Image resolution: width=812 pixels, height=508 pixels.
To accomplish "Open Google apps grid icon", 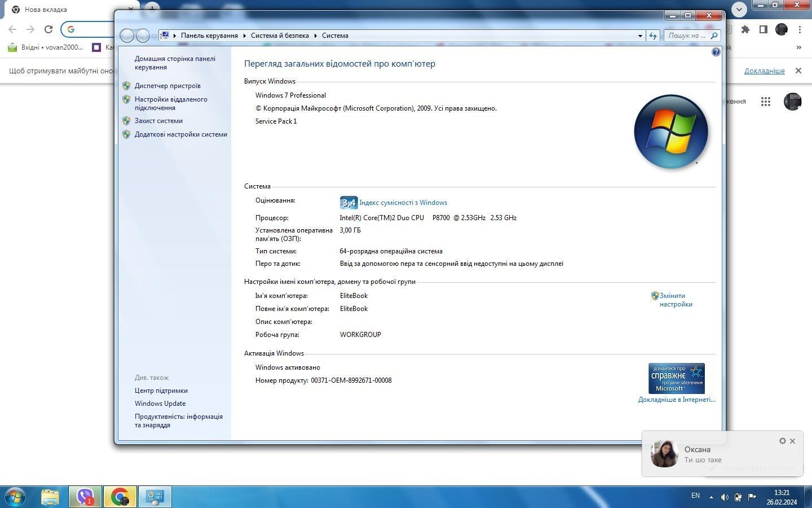I will click(765, 102).
